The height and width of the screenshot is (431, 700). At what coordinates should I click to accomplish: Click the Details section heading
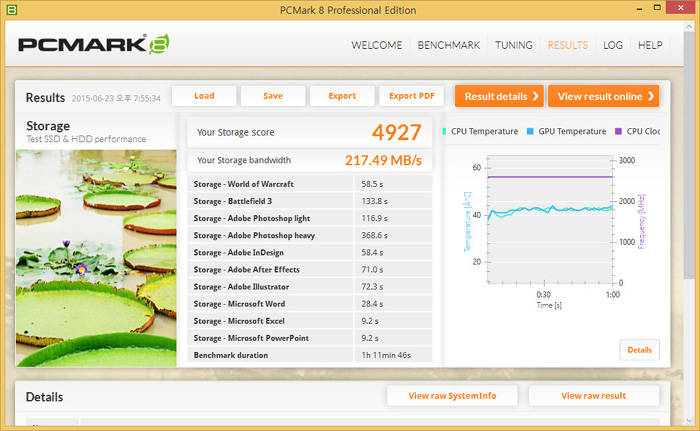click(x=44, y=397)
